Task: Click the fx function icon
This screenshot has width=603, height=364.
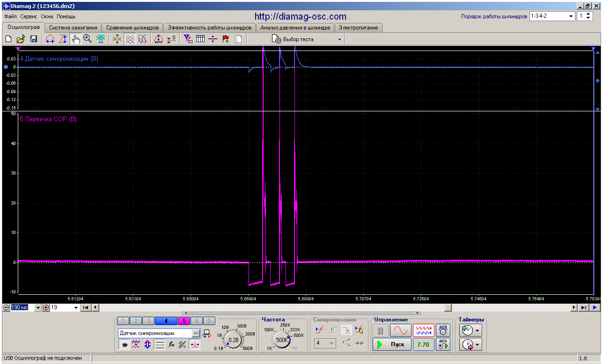Action: tap(171, 345)
